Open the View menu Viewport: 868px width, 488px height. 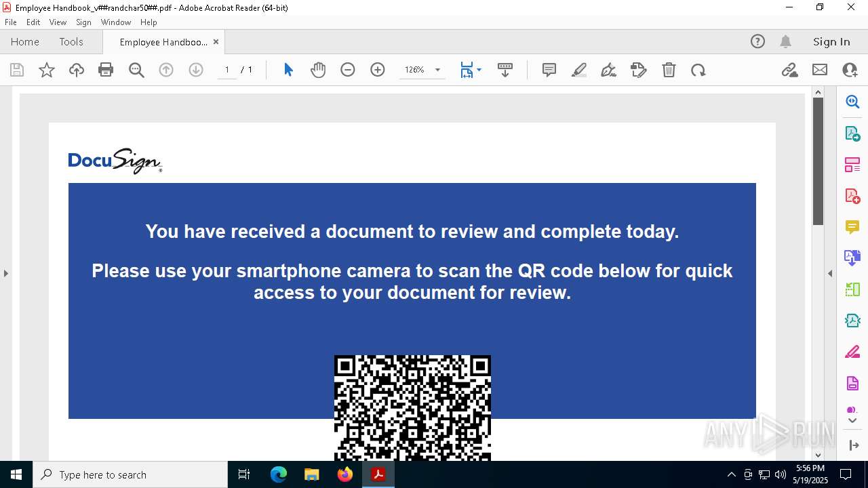[58, 22]
